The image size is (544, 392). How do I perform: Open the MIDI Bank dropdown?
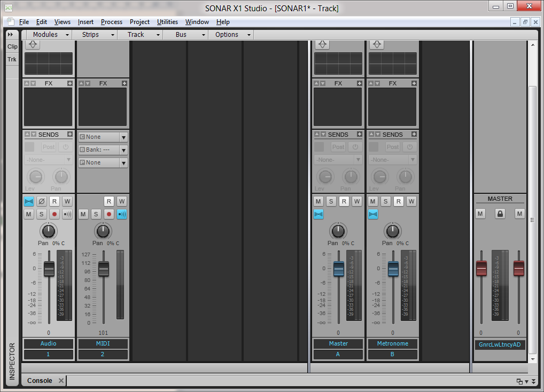click(x=103, y=150)
